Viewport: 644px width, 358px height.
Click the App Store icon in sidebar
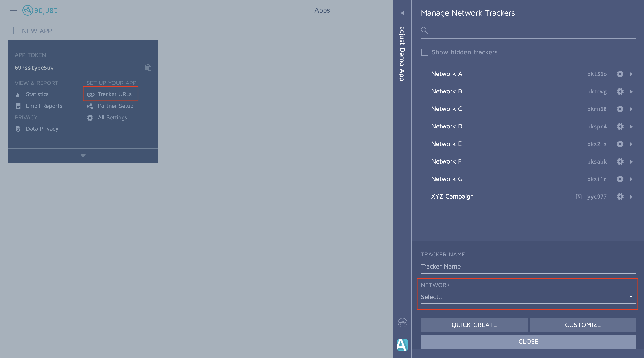click(402, 323)
